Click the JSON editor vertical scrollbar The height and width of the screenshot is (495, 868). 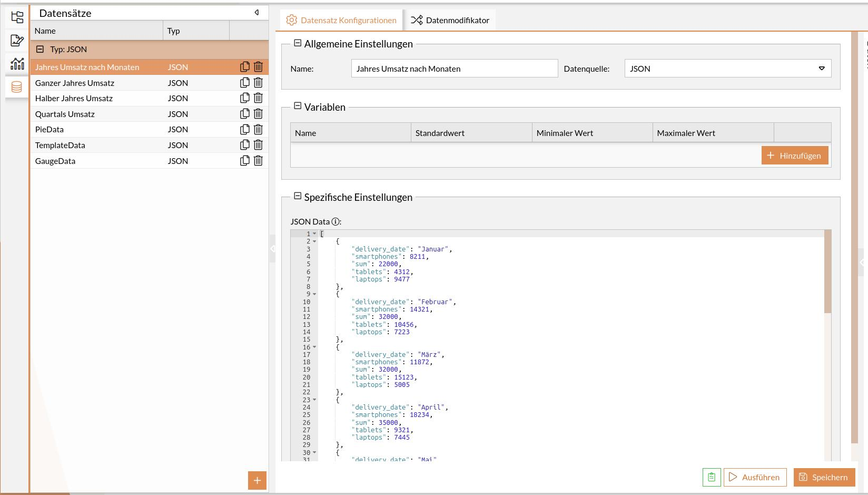click(827, 271)
